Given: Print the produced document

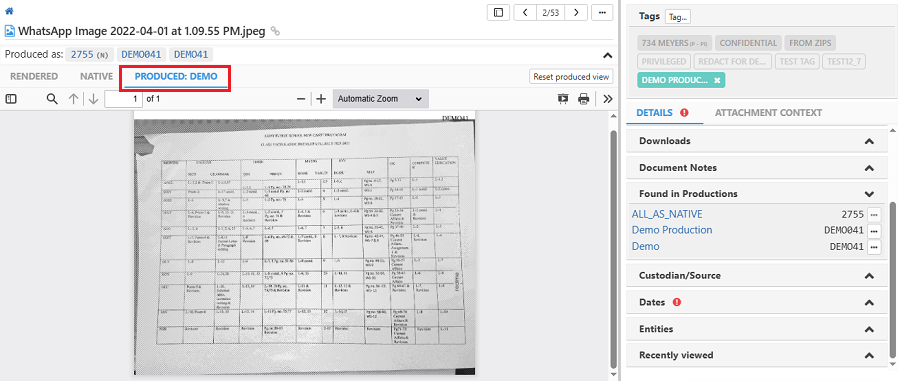Looking at the screenshot, I should 584,99.
